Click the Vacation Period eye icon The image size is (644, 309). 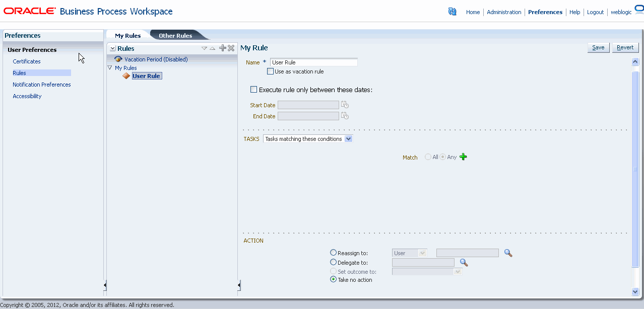click(x=118, y=59)
